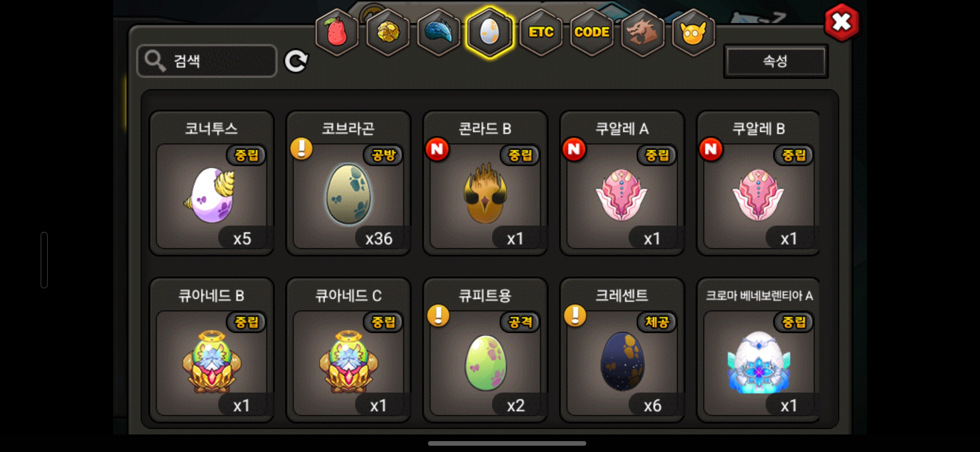Close the inventory with red X
This screenshot has height=452, width=980.
[842, 22]
